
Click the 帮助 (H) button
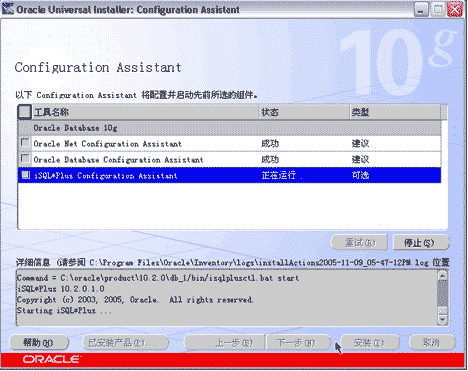point(39,342)
